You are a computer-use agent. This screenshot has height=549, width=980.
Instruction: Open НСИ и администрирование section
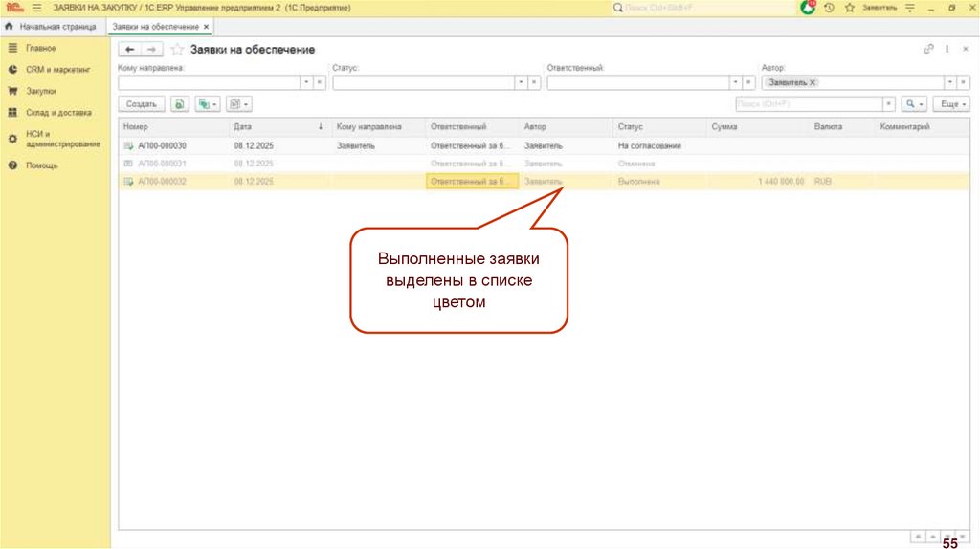coord(62,139)
